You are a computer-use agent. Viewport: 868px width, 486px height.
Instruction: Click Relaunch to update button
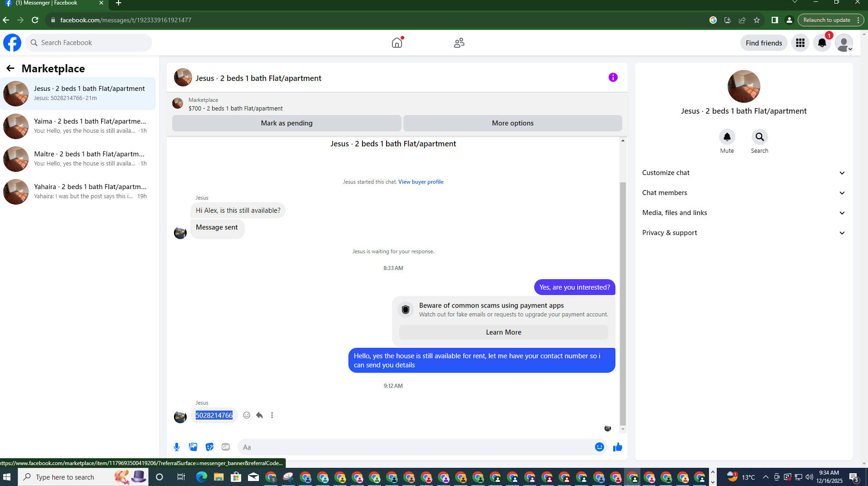pyautogui.click(x=827, y=20)
